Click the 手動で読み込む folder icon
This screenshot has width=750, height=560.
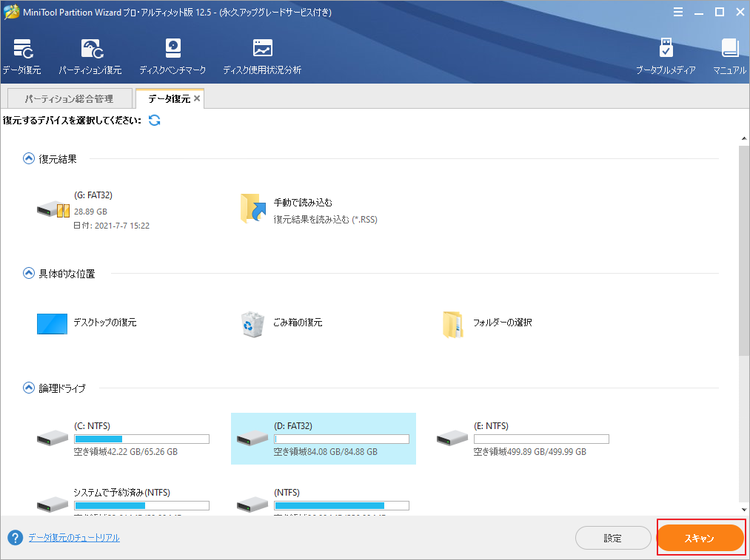click(x=253, y=209)
